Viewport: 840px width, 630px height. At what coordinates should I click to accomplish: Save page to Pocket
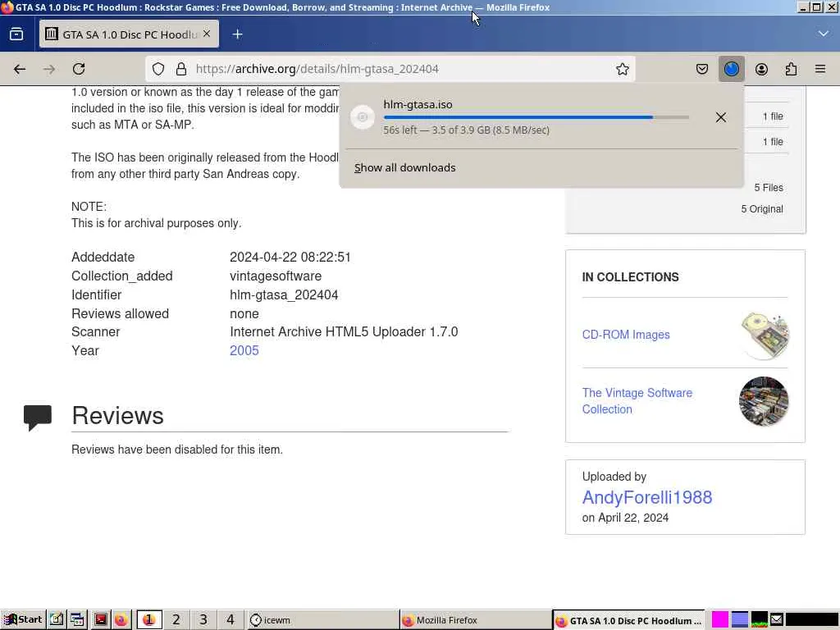click(702, 69)
